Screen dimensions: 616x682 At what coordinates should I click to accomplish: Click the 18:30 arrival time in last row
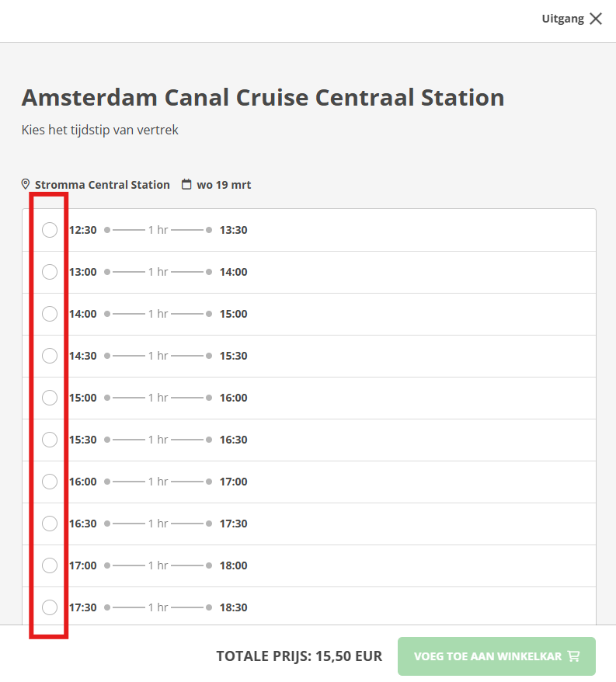click(234, 607)
